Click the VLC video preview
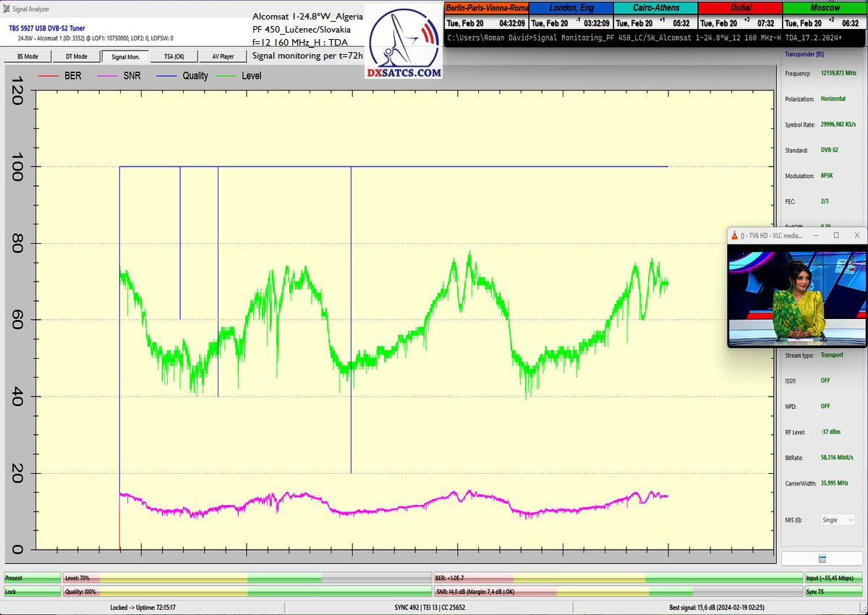Screen dimensions: 868x615 pyautogui.click(x=796, y=296)
